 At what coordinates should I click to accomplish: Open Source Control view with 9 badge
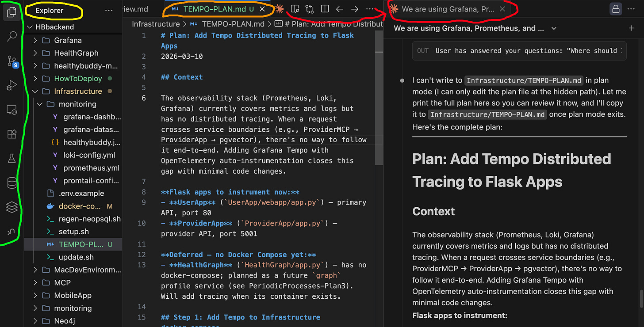click(x=12, y=61)
